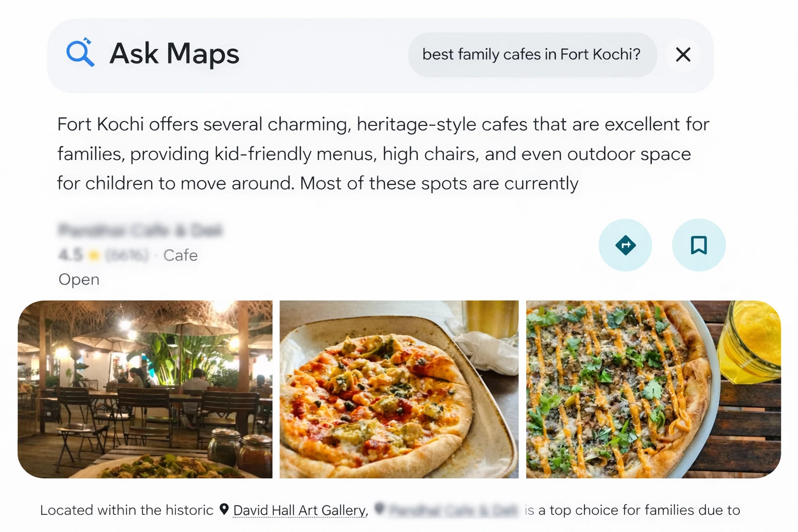Open the pizza with orange drizzle photo
Image resolution: width=798 pixels, height=532 pixels.
(x=653, y=389)
